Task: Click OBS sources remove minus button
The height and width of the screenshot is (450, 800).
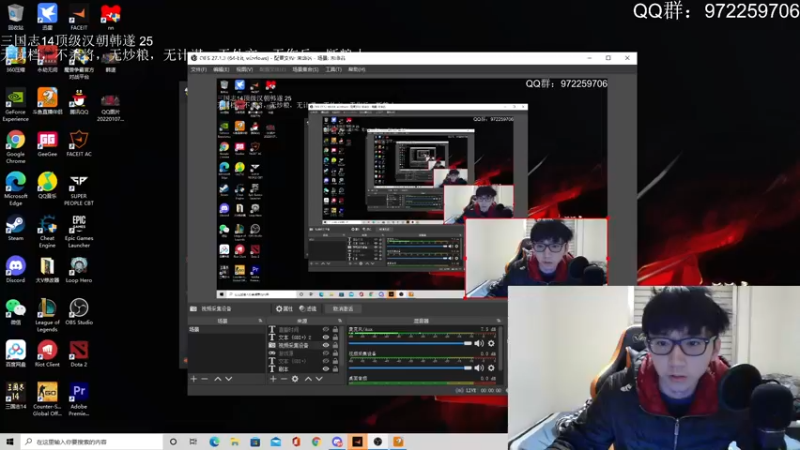Action: pyautogui.click(x=284, y=379)
